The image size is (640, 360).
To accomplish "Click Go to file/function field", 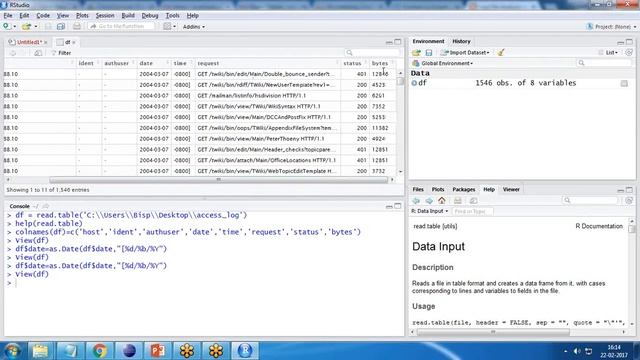I will tap(121, 26).
